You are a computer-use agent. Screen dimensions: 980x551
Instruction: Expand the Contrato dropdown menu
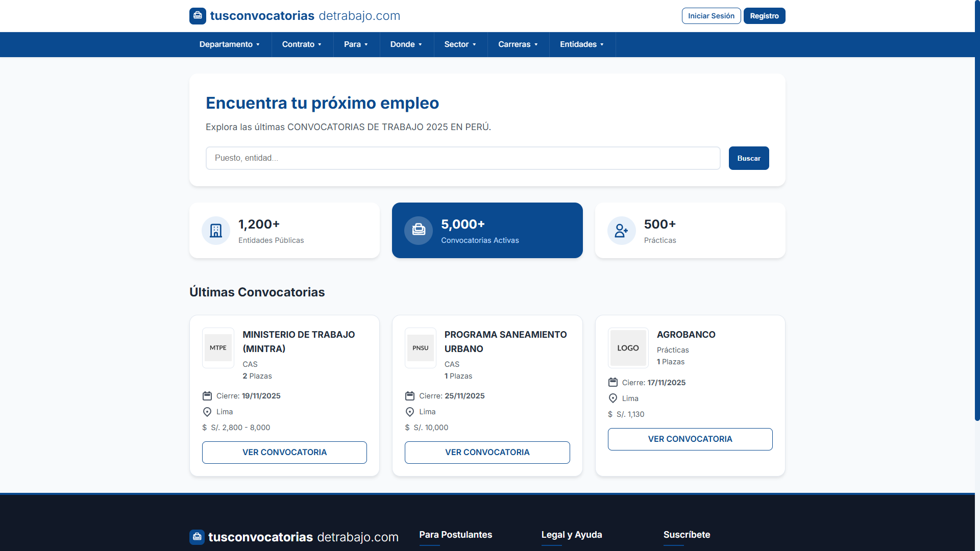[302, 44]
